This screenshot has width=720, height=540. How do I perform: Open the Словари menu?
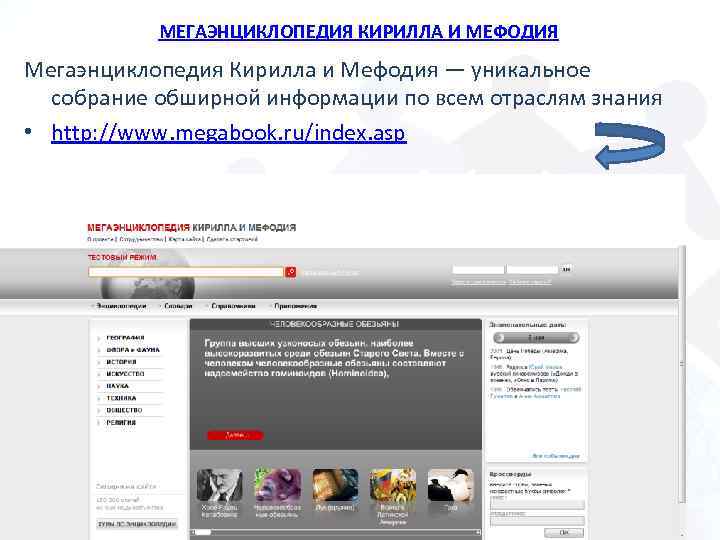(x=178, y=306)
